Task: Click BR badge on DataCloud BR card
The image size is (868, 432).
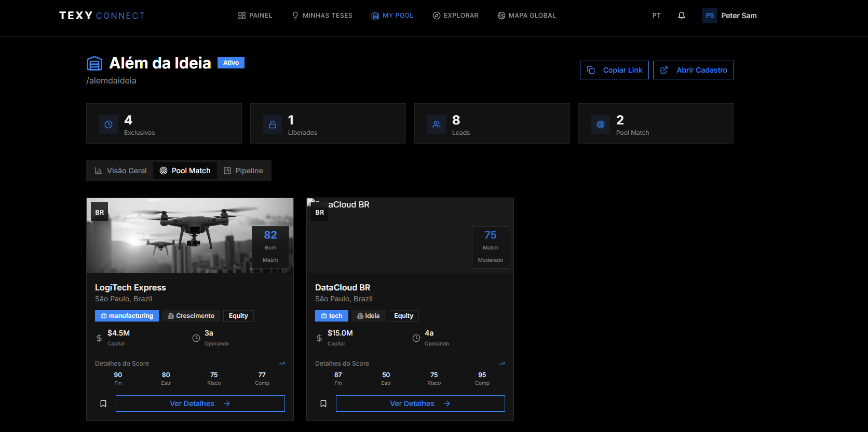Action: click(x=320, y=212)
